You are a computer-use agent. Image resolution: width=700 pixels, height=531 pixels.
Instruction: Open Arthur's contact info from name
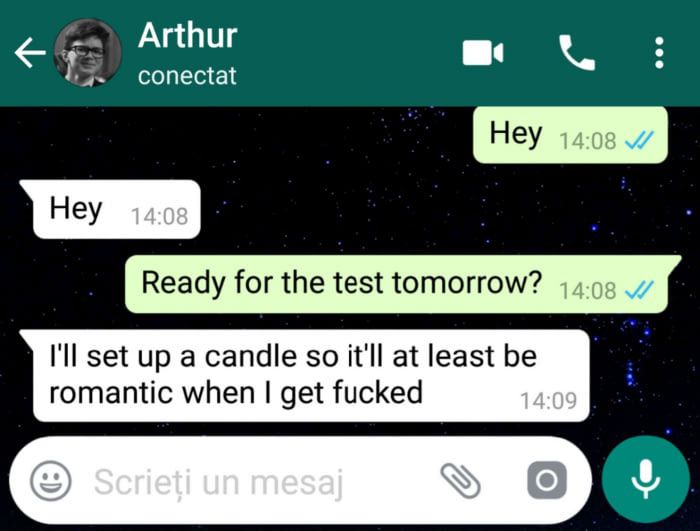(x=188, y=36)
